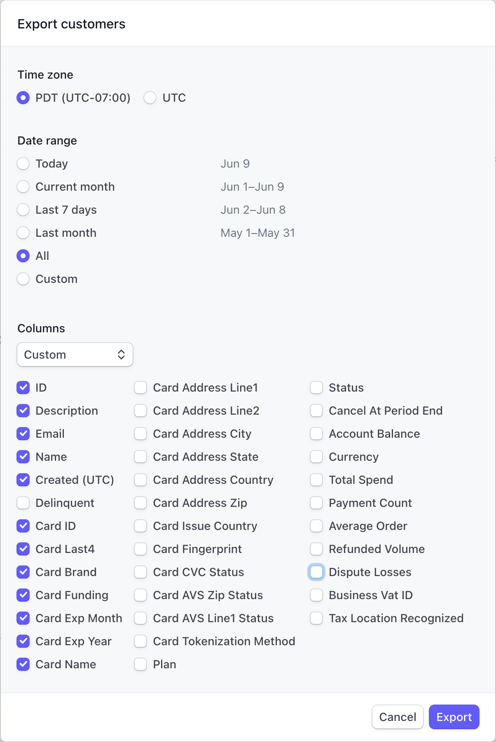The height and width of the screenshot is (742, 496).
Task: Open the Custom columns dropdown
Action: [75, 354]
